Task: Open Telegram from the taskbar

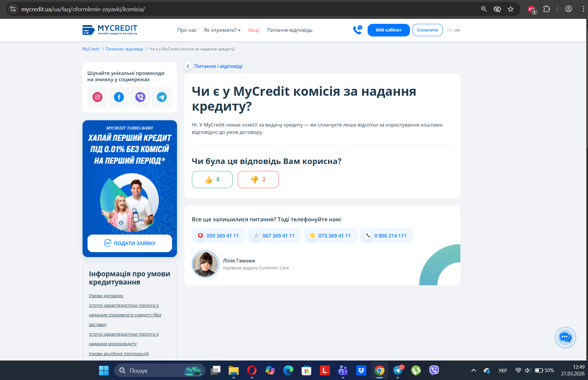Action: click(x=398, y=370)
